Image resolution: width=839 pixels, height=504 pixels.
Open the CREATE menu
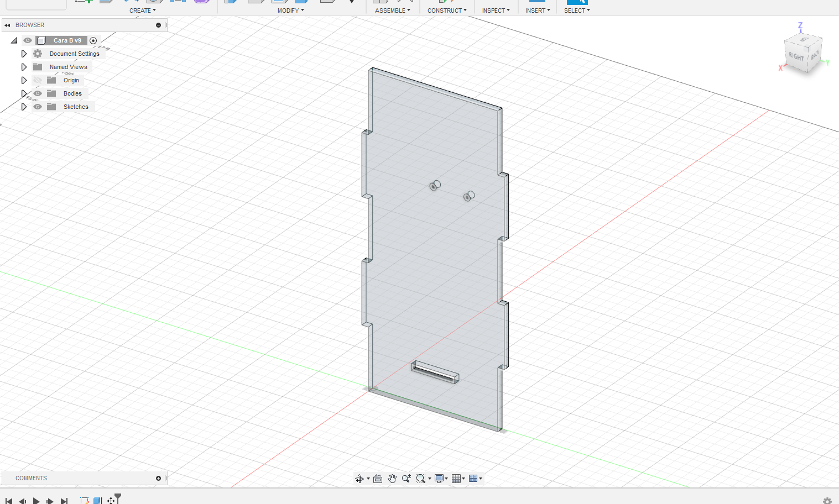pos(143,11)
